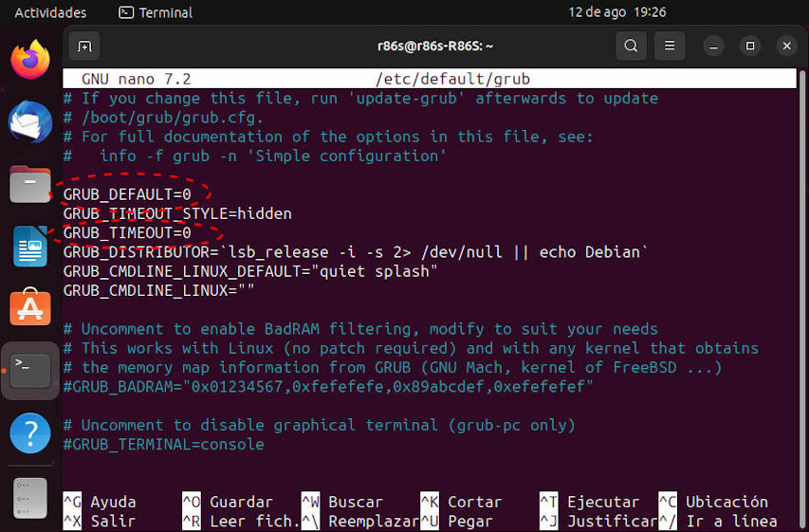The width and height of the screenshot is (809, 532).
Task: Click the GRUB_CMDLINE_LINUX_DEFAULT quiet splash line
Action: pos(250,271)
